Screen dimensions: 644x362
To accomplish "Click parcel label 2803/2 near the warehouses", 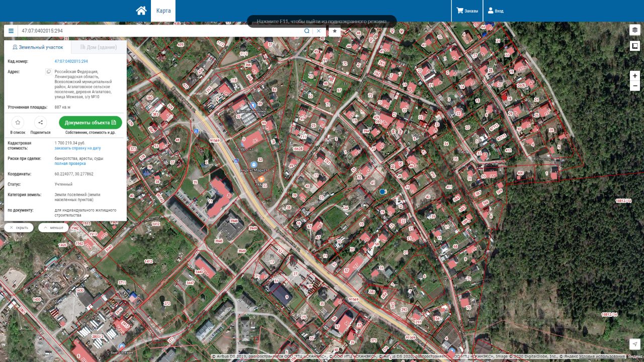I will click(98, 336).
